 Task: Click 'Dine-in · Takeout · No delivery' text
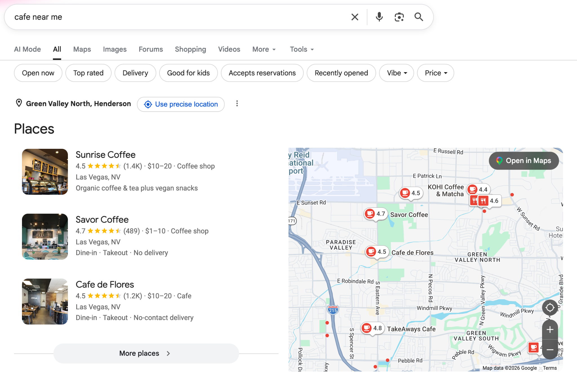pyautogui.click(x=122, y=253)
